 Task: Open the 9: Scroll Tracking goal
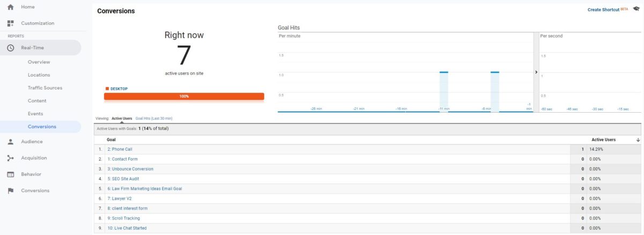point(123,218)
